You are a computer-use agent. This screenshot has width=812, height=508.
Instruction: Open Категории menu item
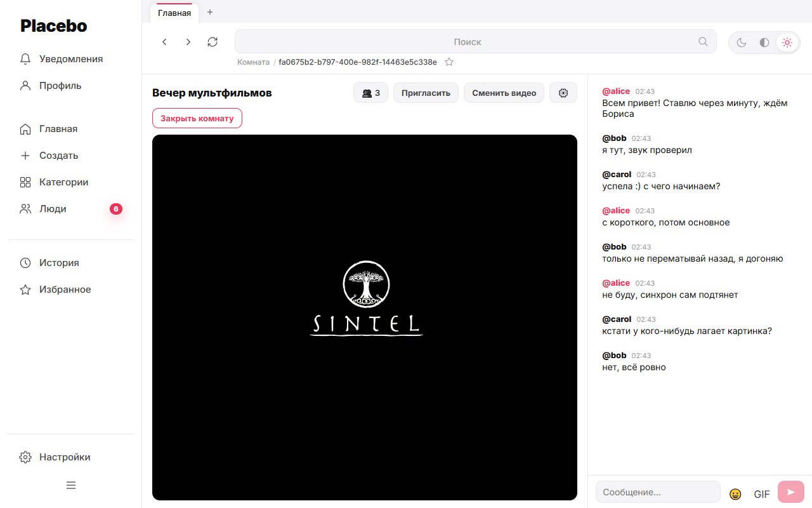[71, 182]
